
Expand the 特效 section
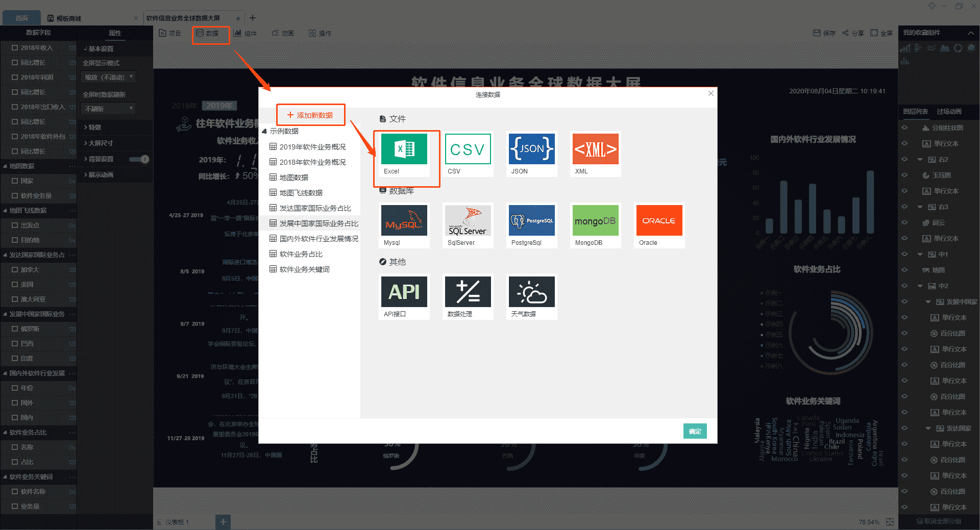click(92, 128)
